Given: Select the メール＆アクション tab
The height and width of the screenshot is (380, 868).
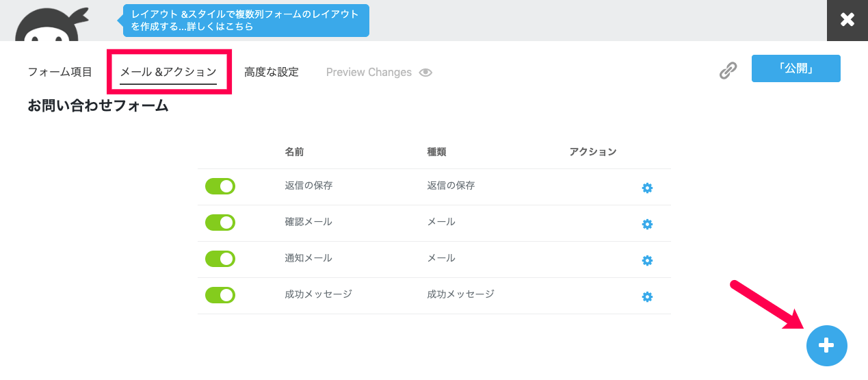Looking at the screenshot, I should coord(168,72).
